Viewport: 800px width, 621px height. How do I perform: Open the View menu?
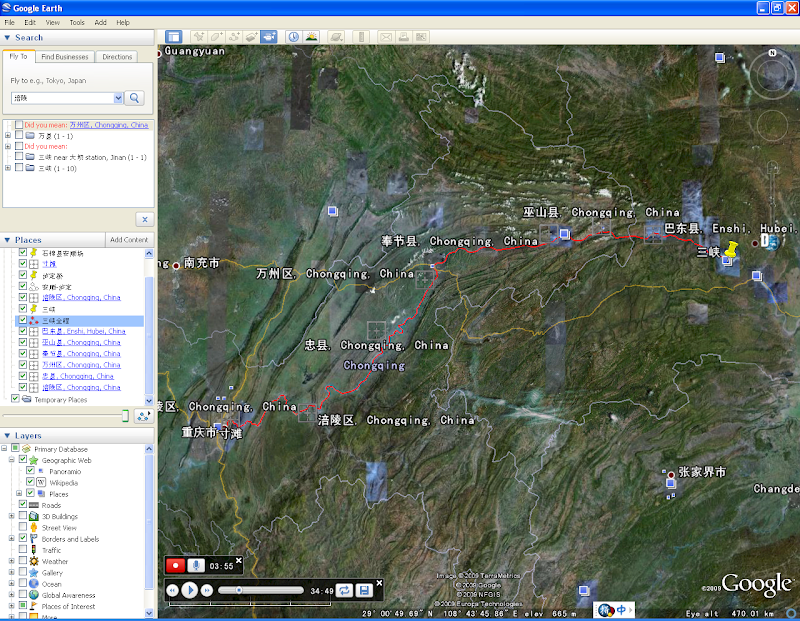[x=52, y=22]
